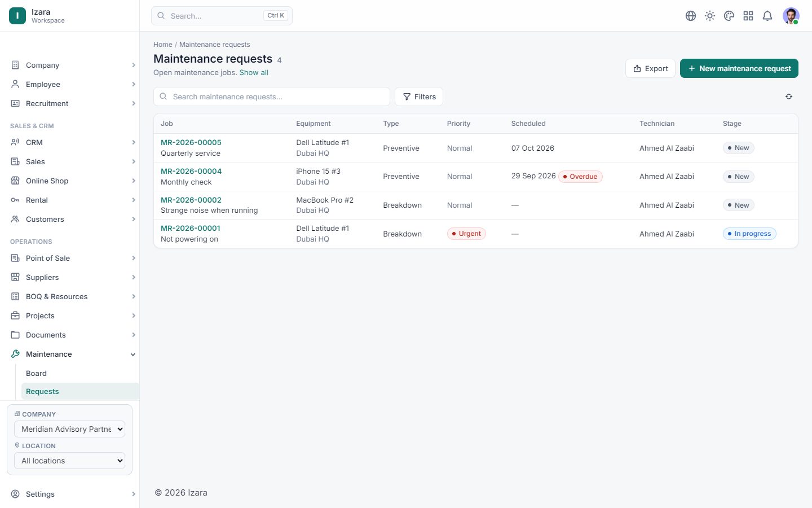Open the All locations dropdown
This screenshot has height=508, width=812.
click(69, 461)
